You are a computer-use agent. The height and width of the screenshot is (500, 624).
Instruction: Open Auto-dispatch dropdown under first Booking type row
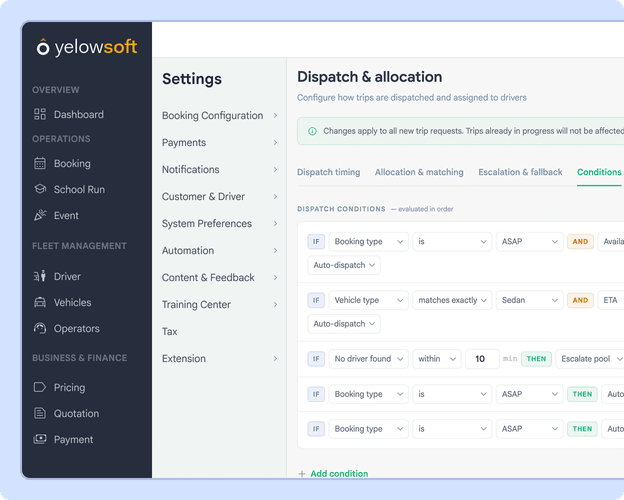344,265
